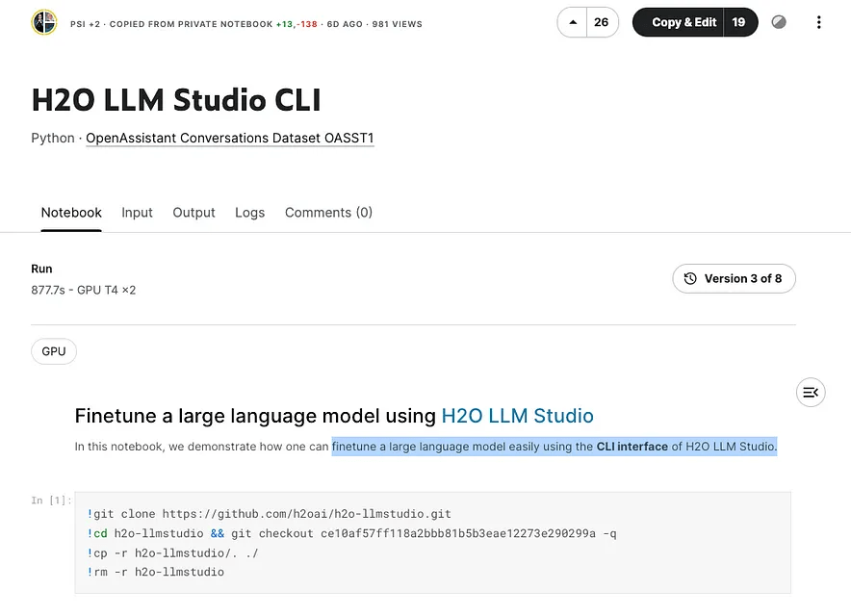Show voters by clicking the 26 count
Image resolution: width=851 pixels, height=616 pixels.
603,21
